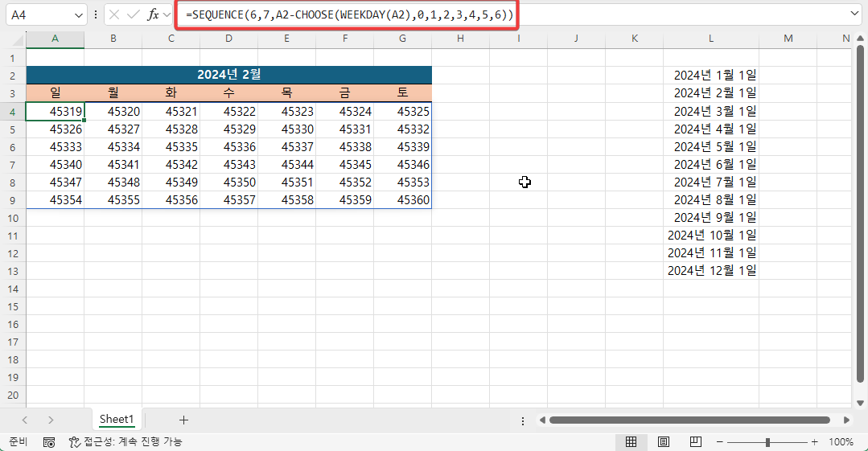Image resolution: width=868 pixels, height=451 pixels.
Task: Select cell containing 45360
Action: click(402, 199)
